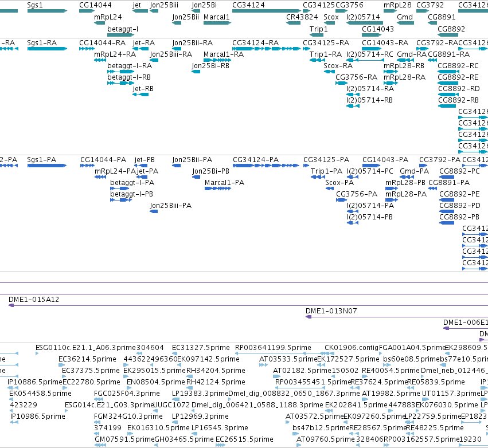This screenshot has height=448, width=488.
Task: Click the CG8892-RD transcript label
Action: pyautogui.click(x=459, y=89)
